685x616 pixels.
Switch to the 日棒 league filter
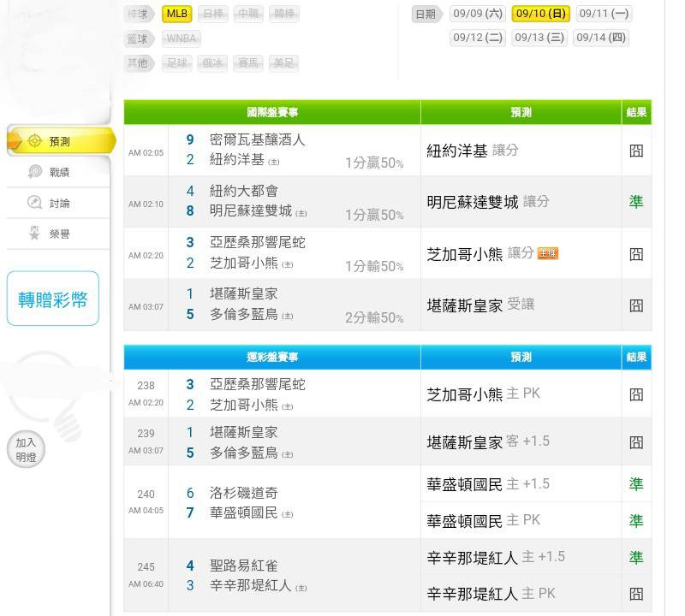(x=212, y=14)
